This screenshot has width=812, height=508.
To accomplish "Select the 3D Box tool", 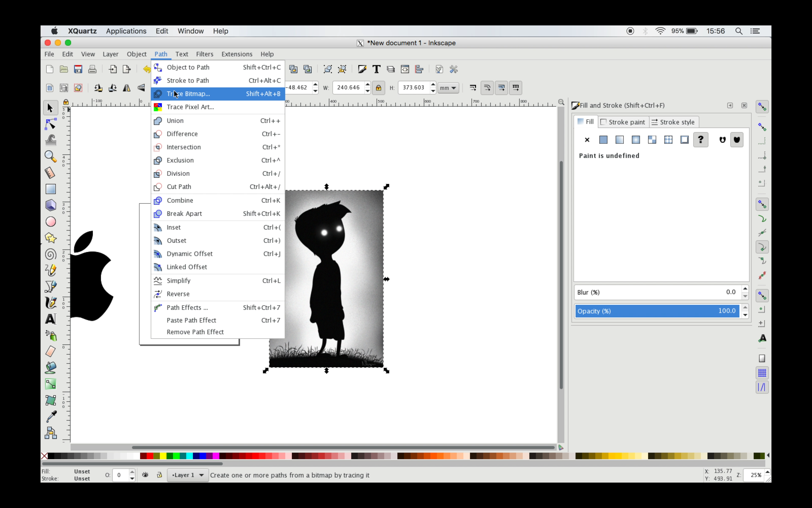I will click(50, 205).
